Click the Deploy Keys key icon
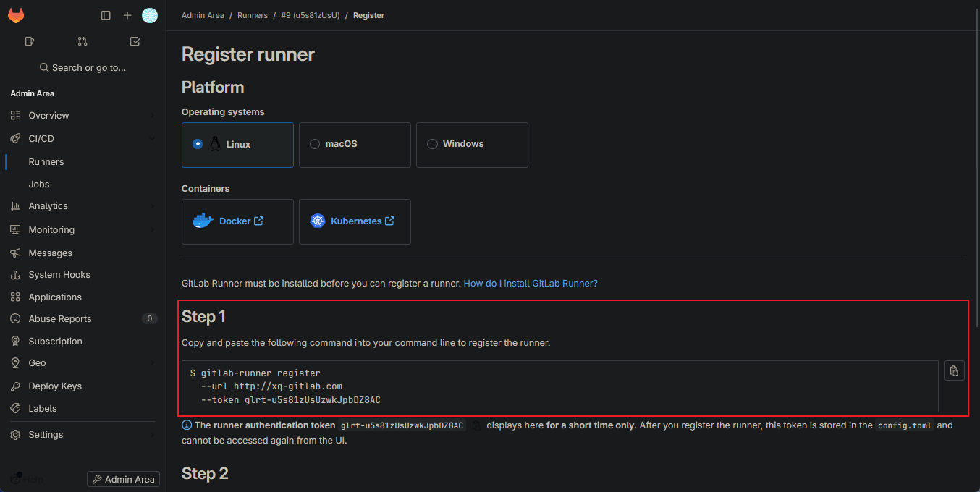This screenshot has width=980, height=492. (x=15, y=386)
